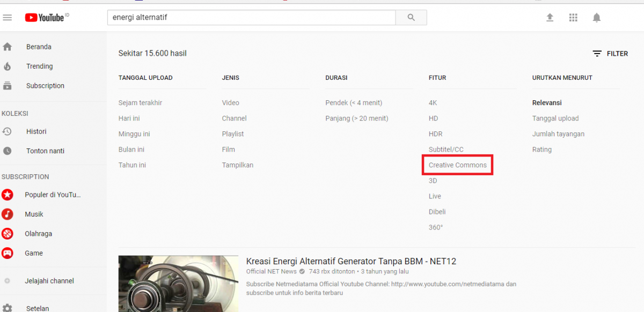This screenshot has width=644, height=312.
Task: Open the notifications bell
Action: click(x=596, y=17)
